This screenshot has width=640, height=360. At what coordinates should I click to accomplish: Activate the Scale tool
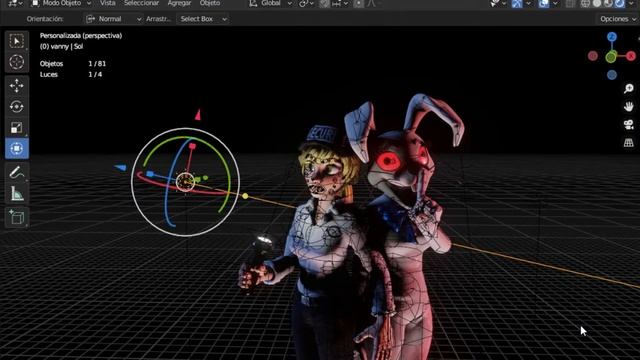(x=17, y=127)
